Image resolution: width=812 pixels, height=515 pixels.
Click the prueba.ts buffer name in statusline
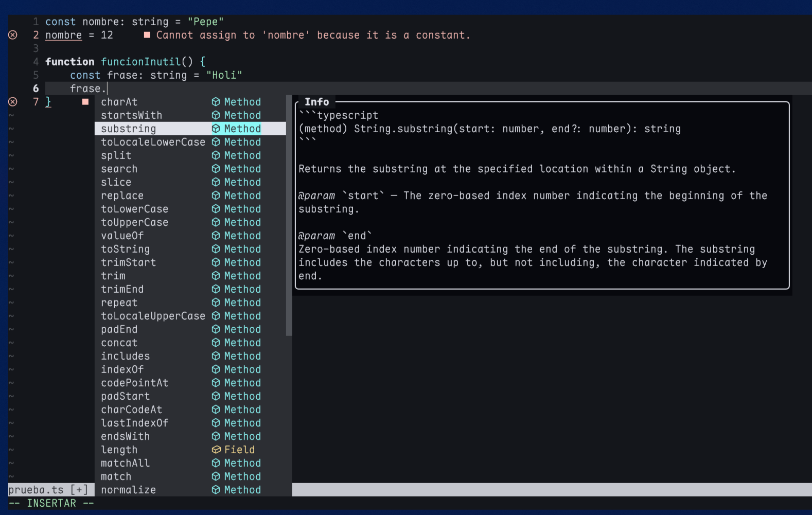point(36,490)
